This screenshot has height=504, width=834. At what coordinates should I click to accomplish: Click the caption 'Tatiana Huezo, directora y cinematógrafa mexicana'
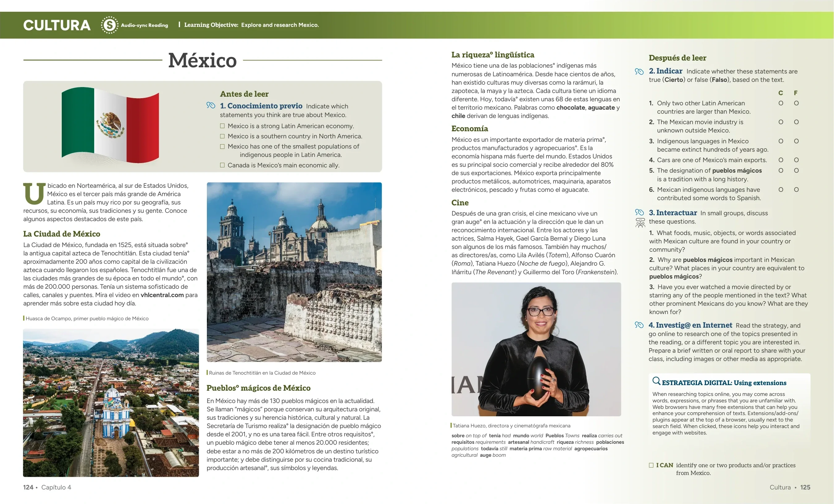(511, 426)
